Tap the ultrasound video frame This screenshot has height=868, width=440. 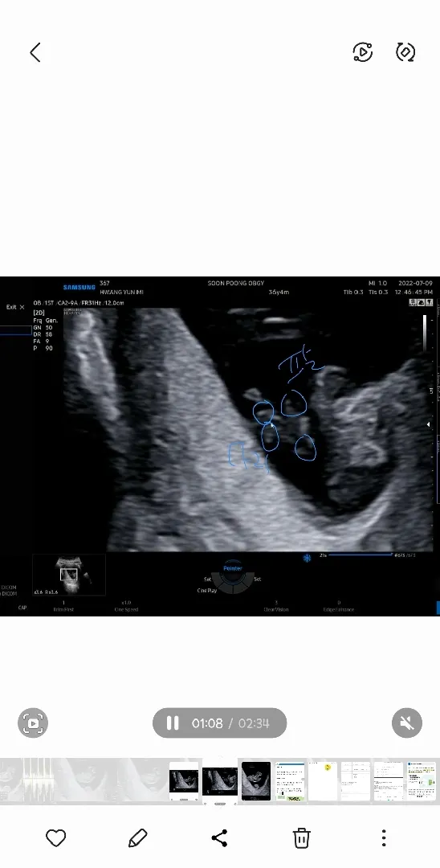[220, 445]
